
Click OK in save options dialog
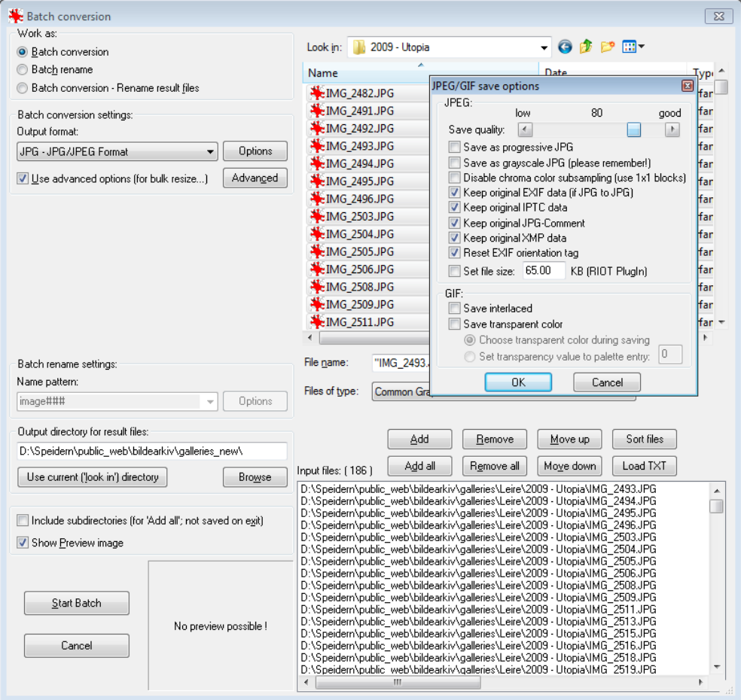518,382
